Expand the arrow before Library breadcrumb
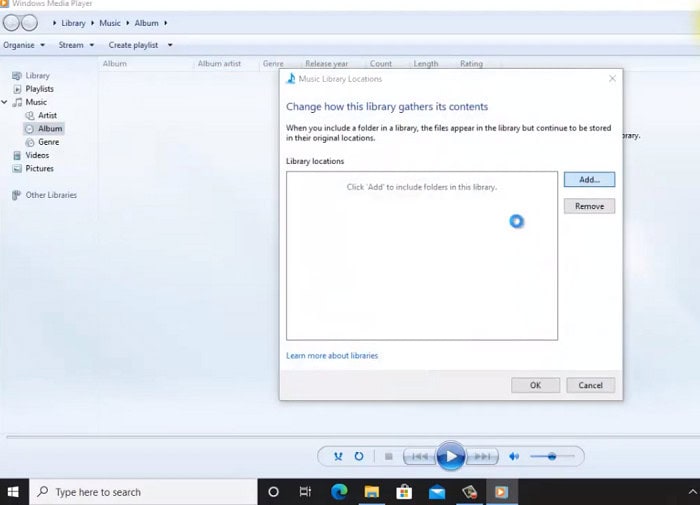Viewport: 700px width, 505px height. point(54,23)
